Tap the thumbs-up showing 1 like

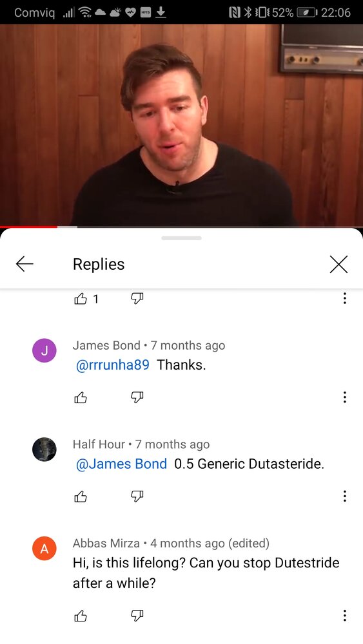[81, 299]
